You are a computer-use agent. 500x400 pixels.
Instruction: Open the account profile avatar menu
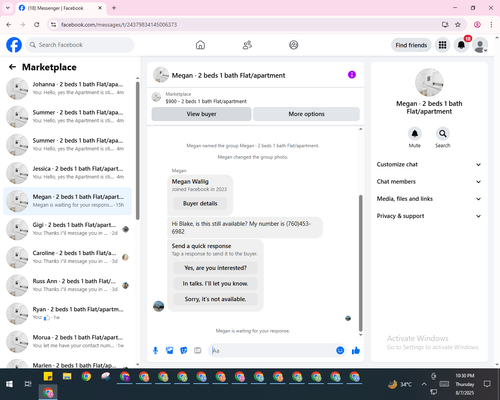click(x=480, y=45)
